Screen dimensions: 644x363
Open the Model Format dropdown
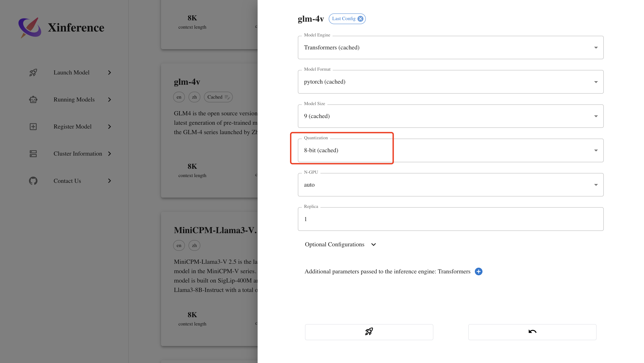[x=451, y=82]
